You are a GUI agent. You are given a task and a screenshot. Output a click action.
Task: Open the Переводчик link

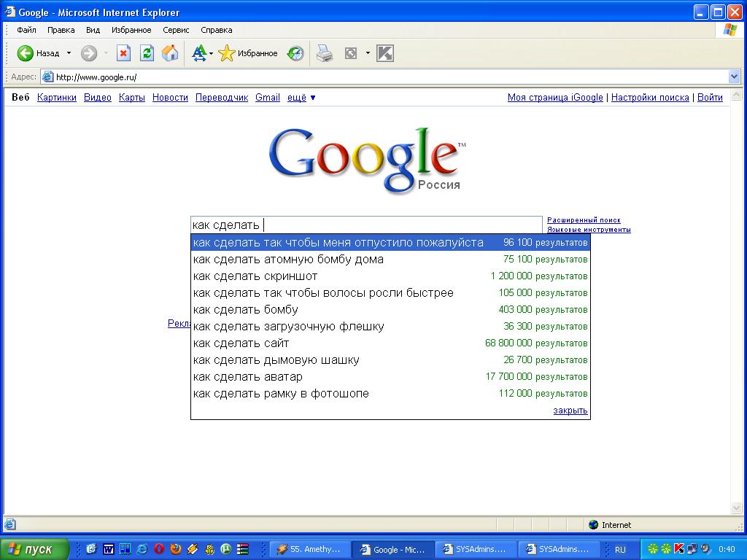[x=222, y=98]
